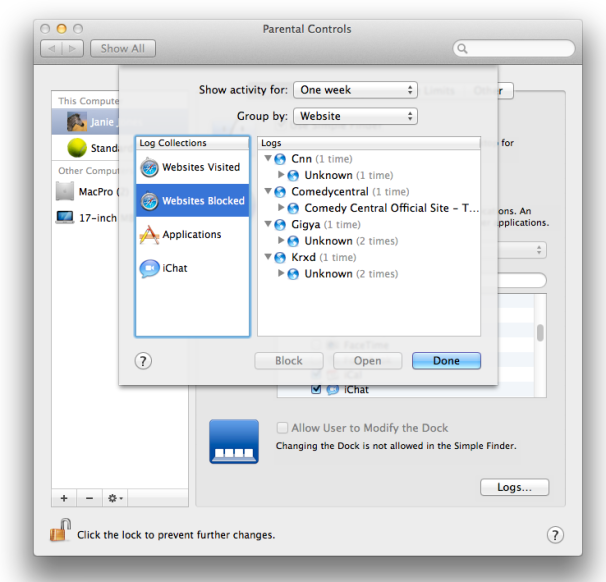The width and height of the screenshot is (606, 582).
Task: Expand Unknown entry under Krxd
Action: (x=281, y=273)
